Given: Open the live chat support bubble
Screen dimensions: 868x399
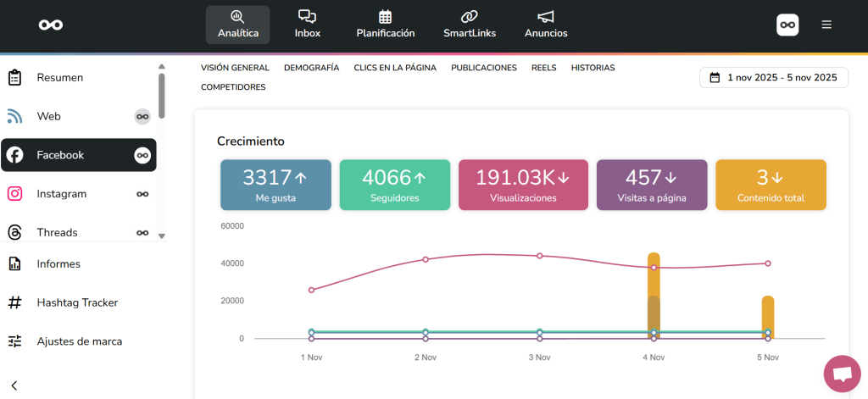Looking at the screenshot, I should click(x=842, y=374).
